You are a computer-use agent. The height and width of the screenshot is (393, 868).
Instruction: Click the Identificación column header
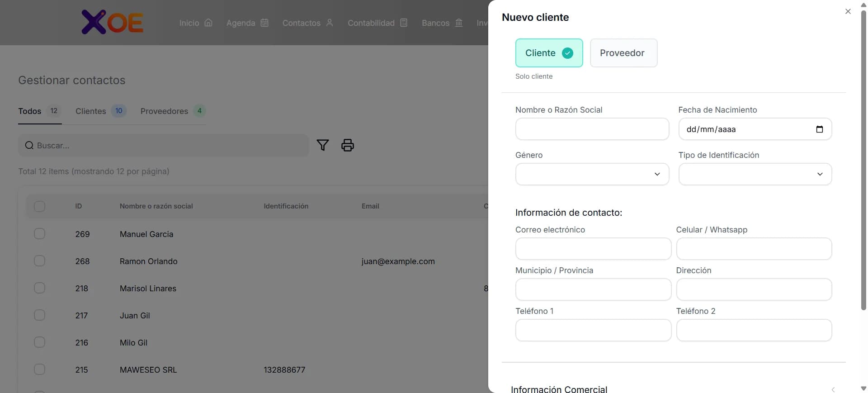pyautogui.click(x=286, y=206)
